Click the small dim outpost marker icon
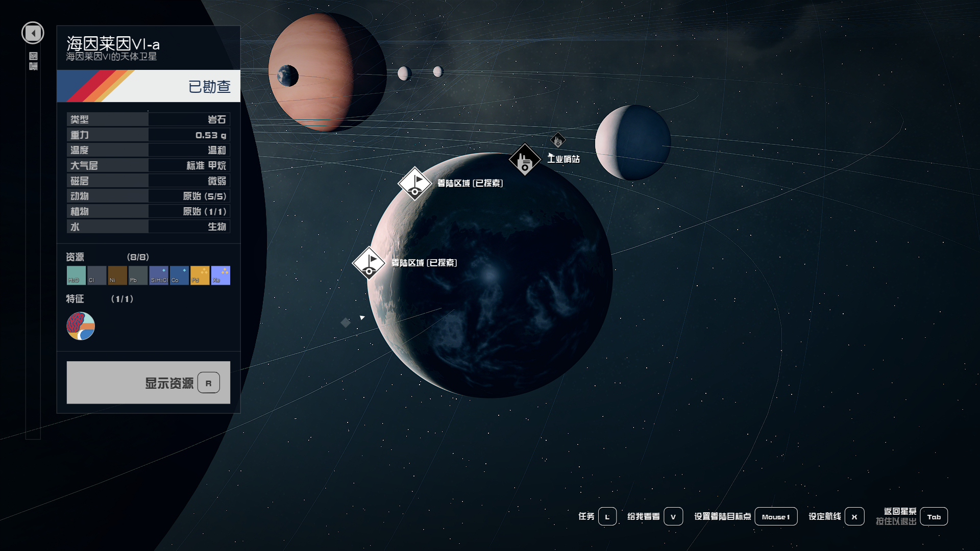Screen dimensions: 980x551 coord(558,140)
